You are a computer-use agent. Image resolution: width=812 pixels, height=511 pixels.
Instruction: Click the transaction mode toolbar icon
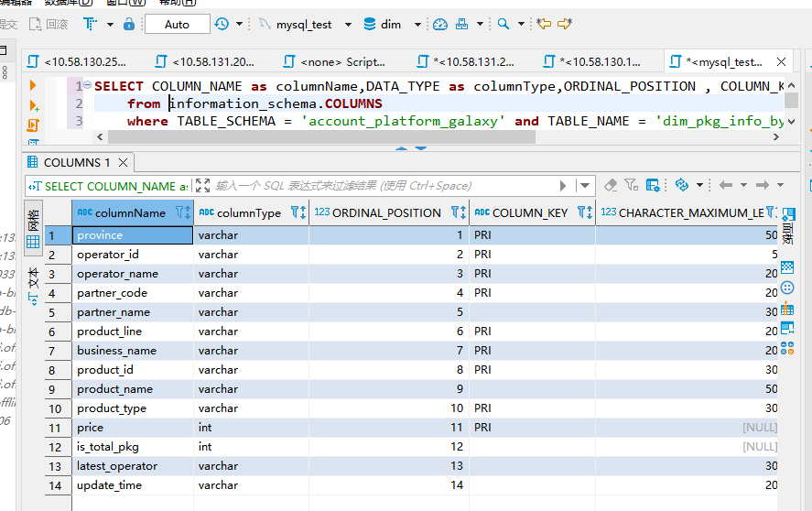(x=90, y=24)
